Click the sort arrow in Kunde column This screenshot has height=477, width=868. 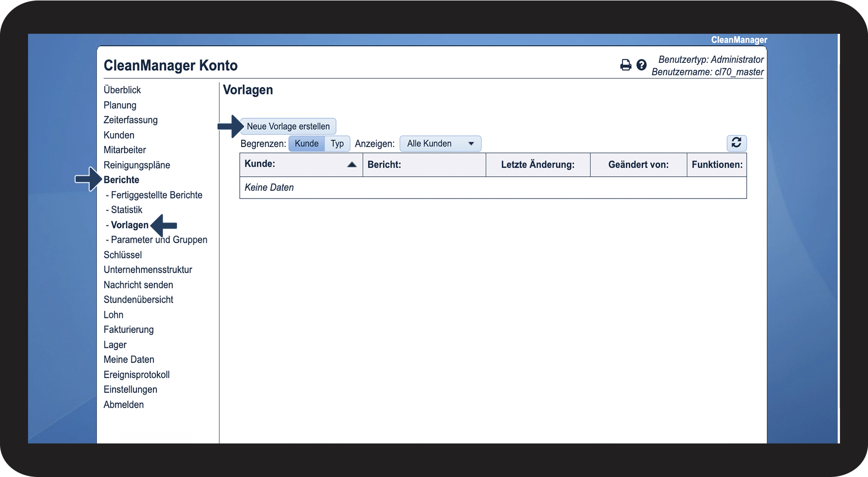click(x=352, y=165)
